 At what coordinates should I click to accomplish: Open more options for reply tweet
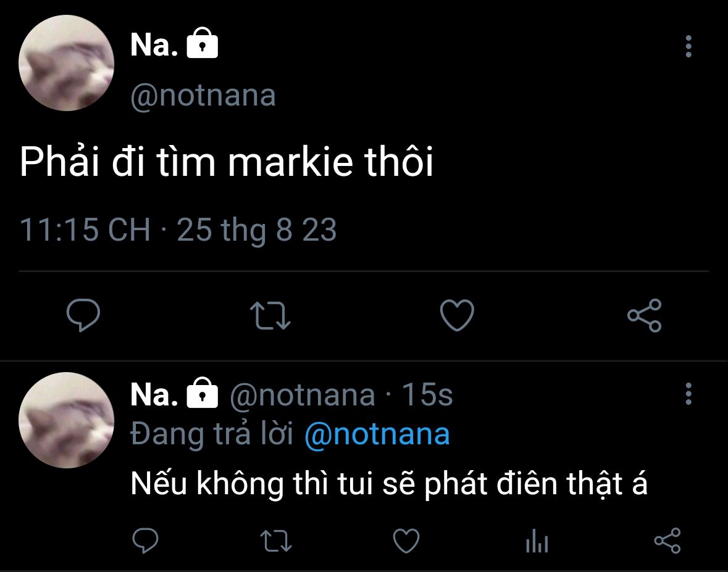click(x=688, y=394)
